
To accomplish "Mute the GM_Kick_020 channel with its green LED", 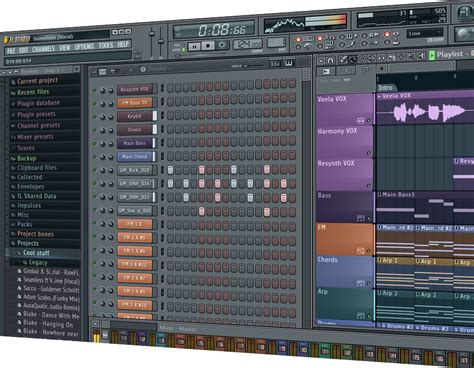I will 95,170.
